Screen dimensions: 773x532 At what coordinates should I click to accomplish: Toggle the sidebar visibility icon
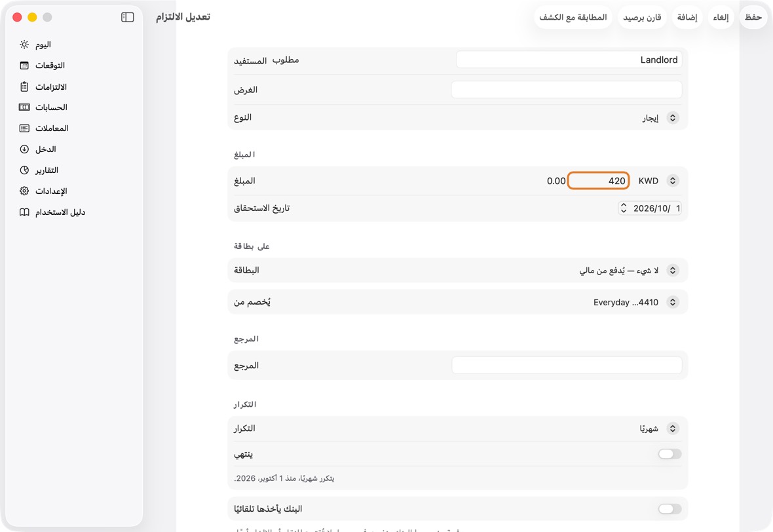point(128,17)
